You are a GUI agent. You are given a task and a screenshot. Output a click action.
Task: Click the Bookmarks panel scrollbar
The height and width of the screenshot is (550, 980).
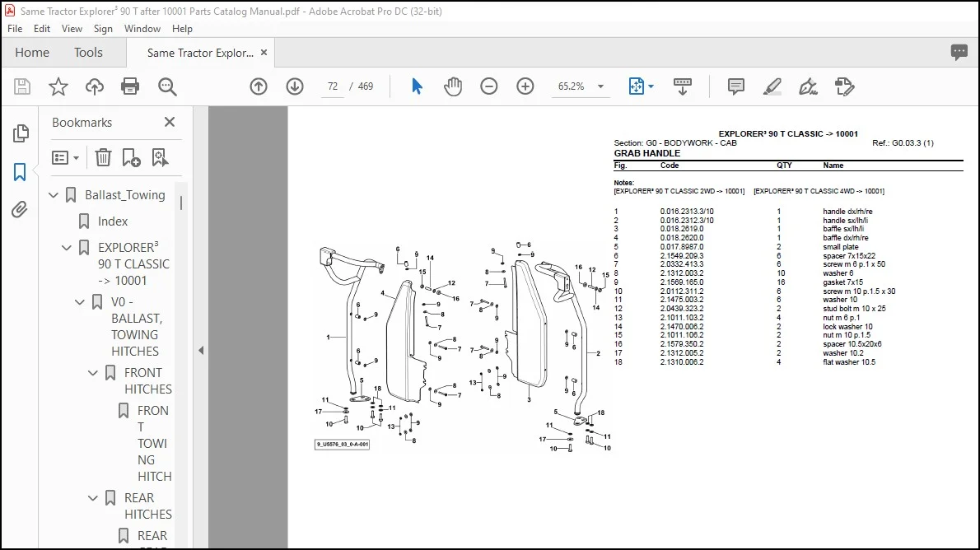click(181, 203)
